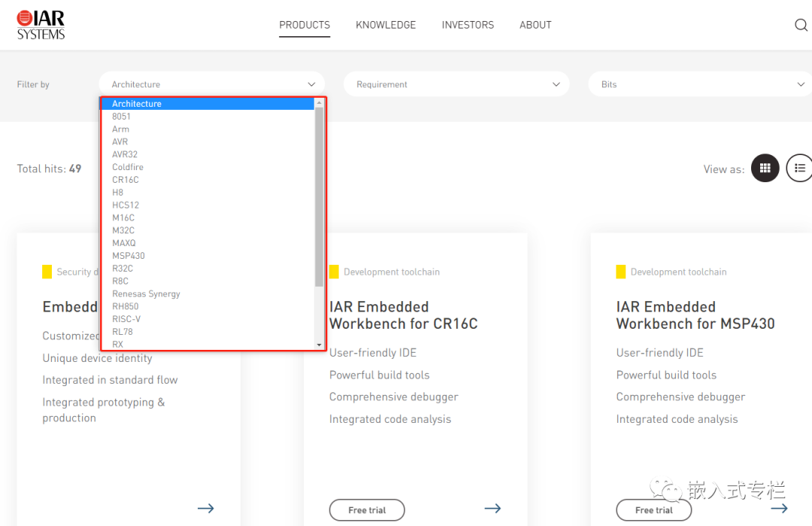Select MAXQ from architecture list

coord(208,243)
